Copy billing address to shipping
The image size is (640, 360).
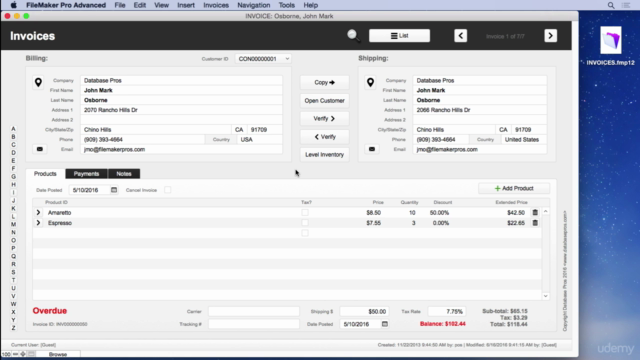tap(324, 82)
